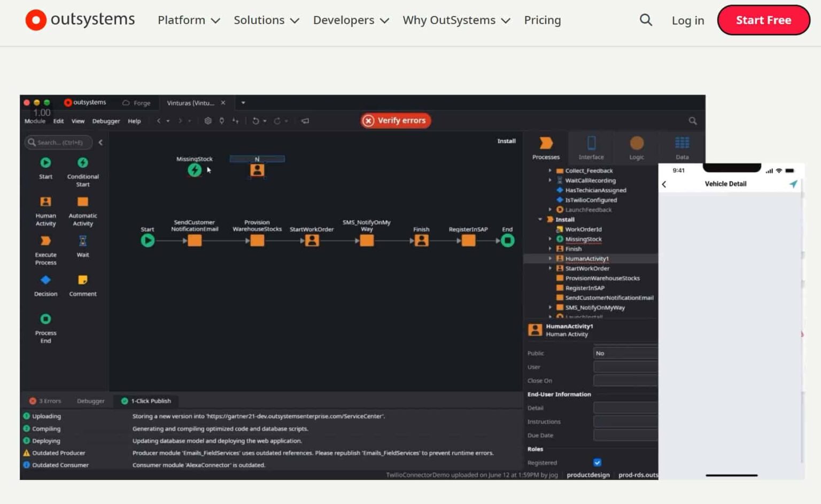The width and height of the screenshot is (821, 504).
Task: Open the Debugger menu
Action: tap(106, 121)
